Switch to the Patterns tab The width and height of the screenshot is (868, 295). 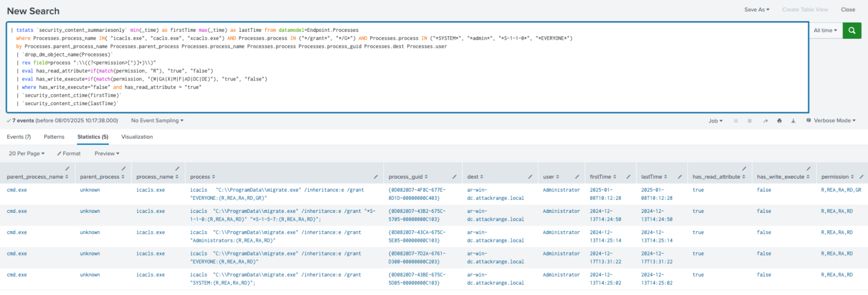(54, 137)
